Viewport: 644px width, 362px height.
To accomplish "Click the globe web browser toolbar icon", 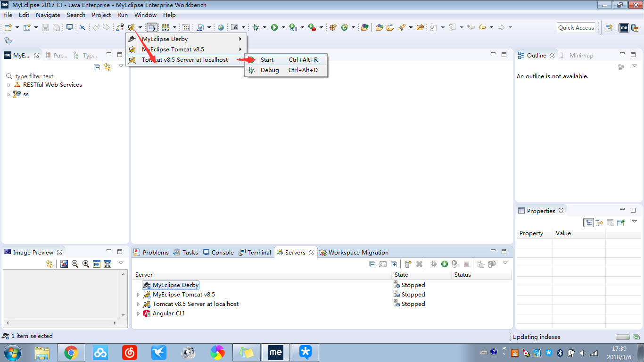I will pyautogui.click(x=221, y=28).
